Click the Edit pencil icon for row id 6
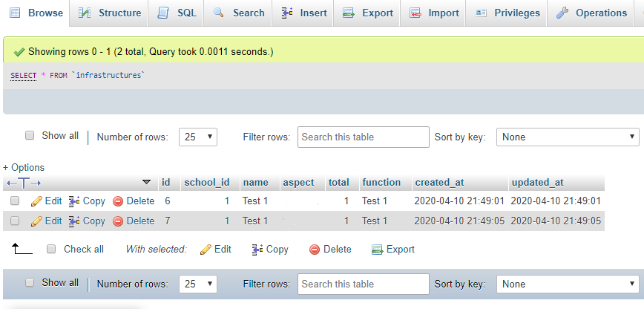Viewport: 644px width, 309px height. (x=36, y=201)
